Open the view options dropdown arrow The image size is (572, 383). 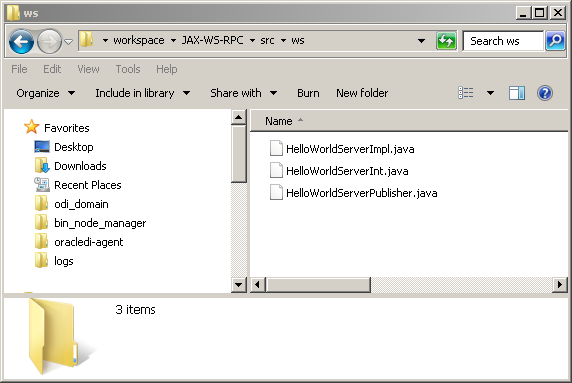(491, 93)
